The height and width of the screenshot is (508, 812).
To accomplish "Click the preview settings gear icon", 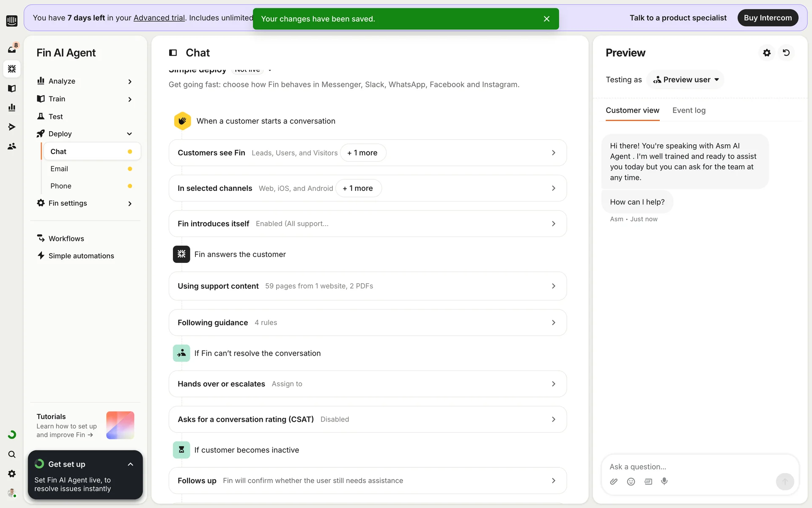I will pos(767,53).
